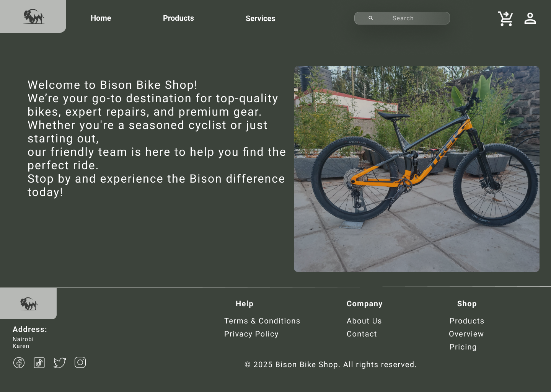Image resolution: width=551 pixels, height=392 pixels.
Task: Open the Instagram social icon
Action: point(80,362)
